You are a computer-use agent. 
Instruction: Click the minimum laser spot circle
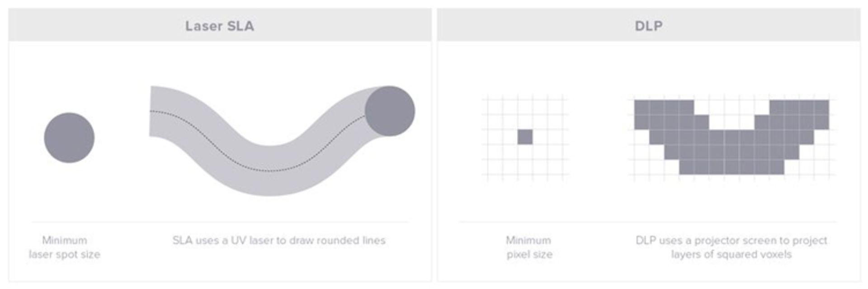point(69,138)
